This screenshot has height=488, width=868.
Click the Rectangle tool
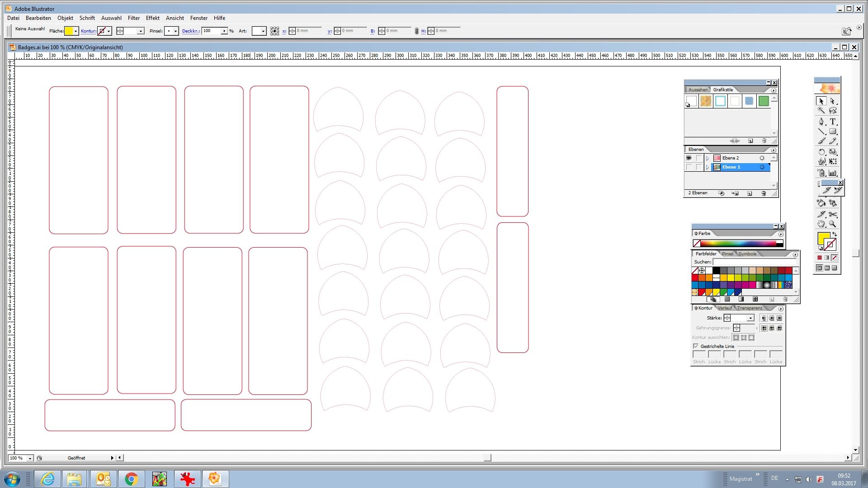click(x=833, y=131)
